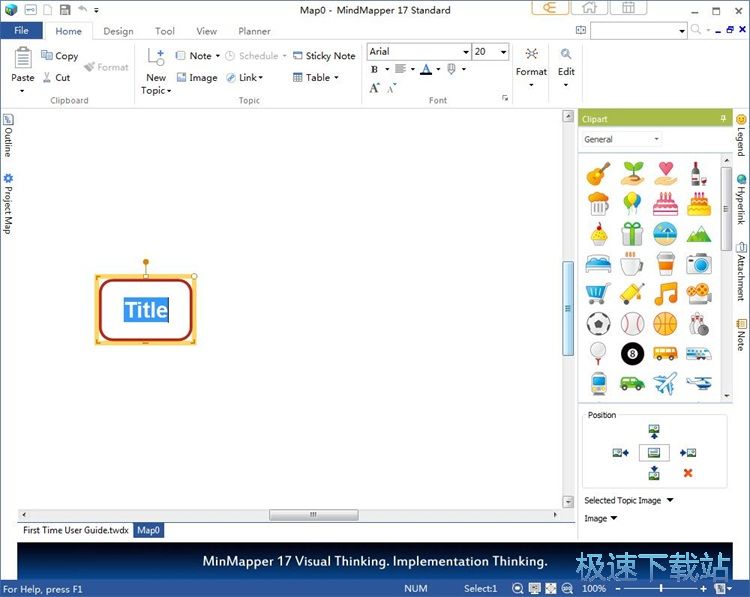Click the Bold B icon
Viewport: 750px width, 597px height.
pyautogui.click(x=375, y=69)
